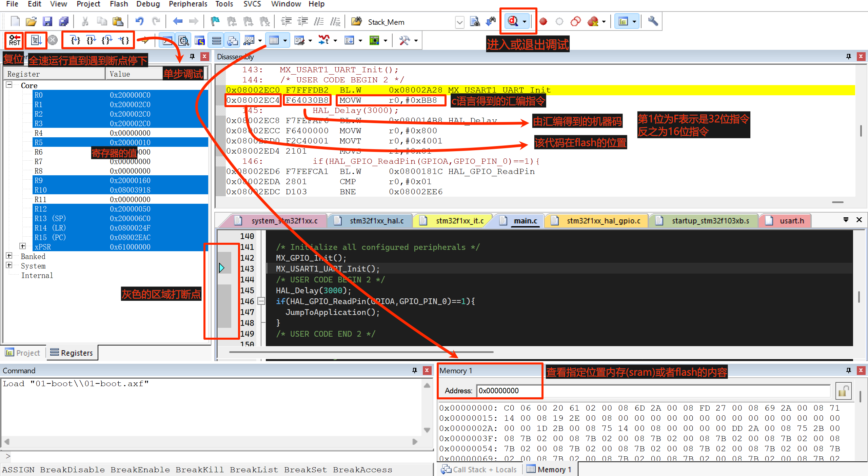
Task: Click the Comment Selection toolbar icon
Action: click(319, 22)
